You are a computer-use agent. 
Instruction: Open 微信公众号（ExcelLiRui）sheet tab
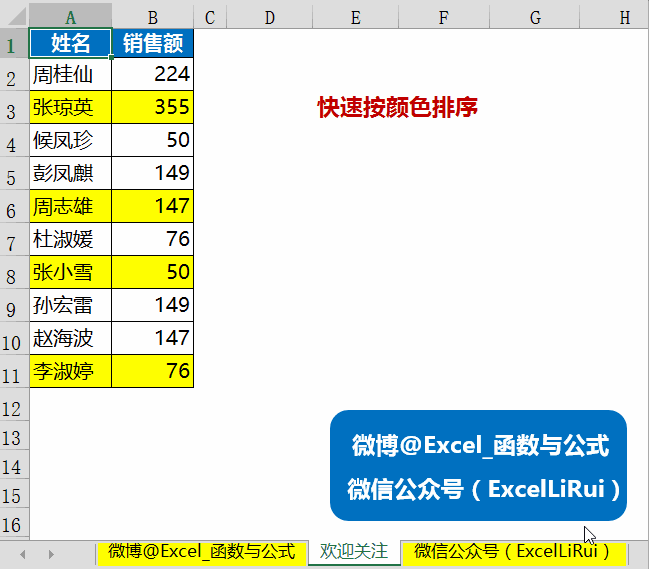click(x=513, y=552)
